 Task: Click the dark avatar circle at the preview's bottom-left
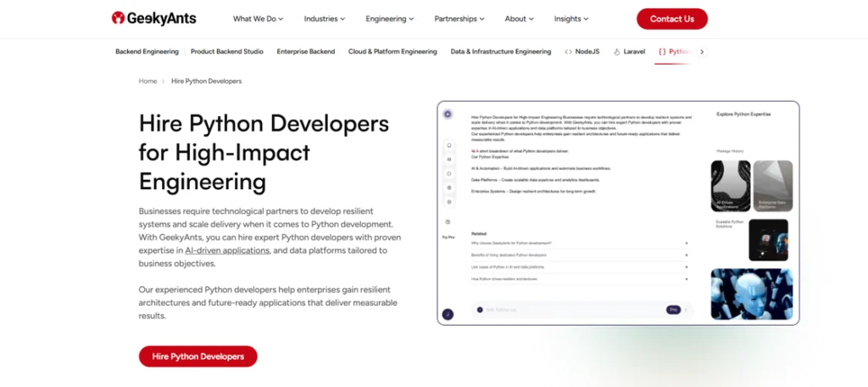(448, 314)
